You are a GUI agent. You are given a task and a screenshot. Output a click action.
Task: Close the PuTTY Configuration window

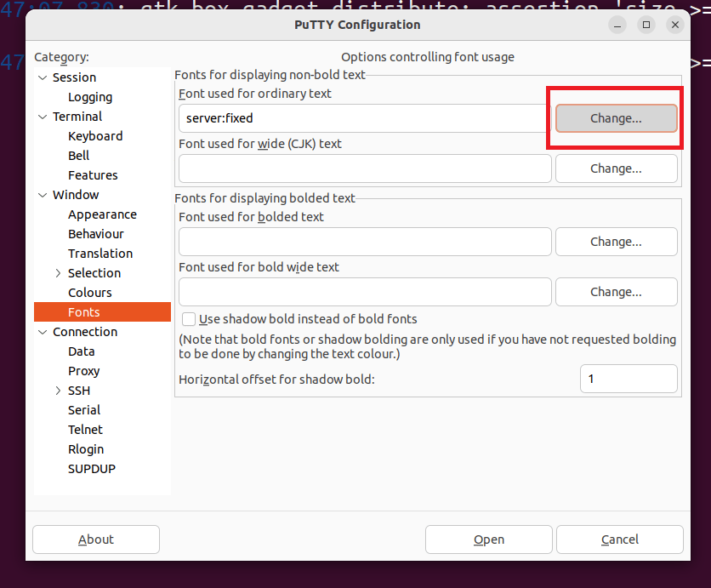(x=675, y=25)
